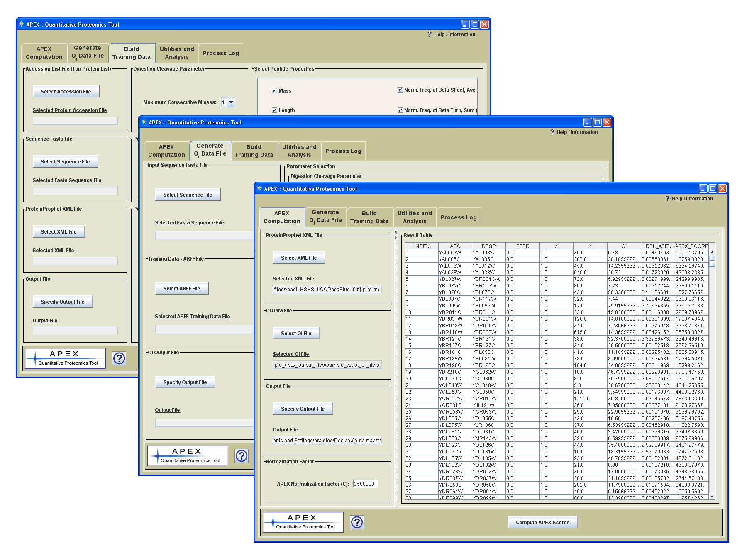Image resolution: width=747 pixels, height=560 pixels.
Task: Open Utilities and Analysis tab in front window
Action: tap(415, 217)
